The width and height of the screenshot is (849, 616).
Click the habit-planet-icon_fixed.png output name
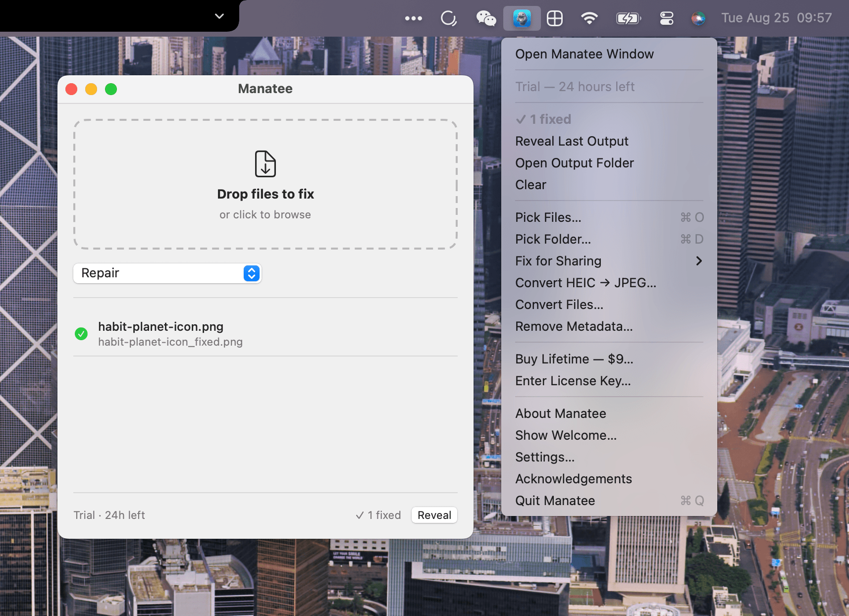(x=170, y=342)
